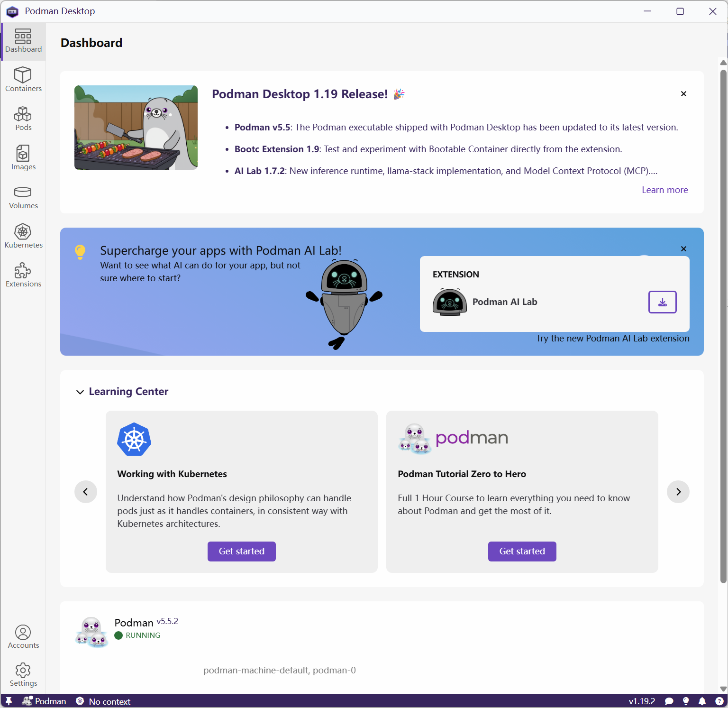Open the Learn more release notes link
This screenshot has width=728, height=708.
tap(665, 190)
